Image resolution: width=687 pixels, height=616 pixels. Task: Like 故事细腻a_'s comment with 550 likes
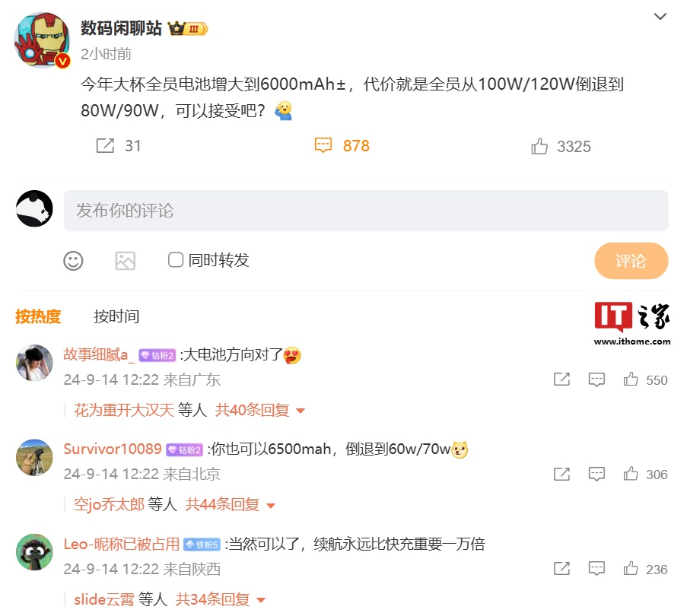coord(631,379)
